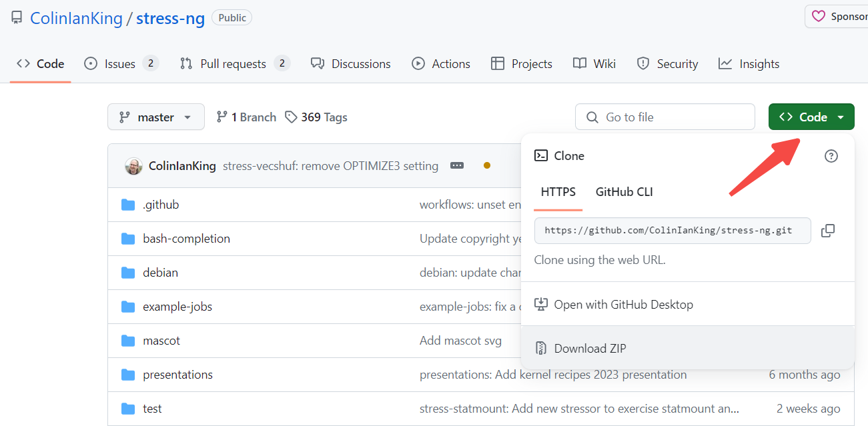Open the Issues tab
This screenshot has height=426, width=868.
tap(121, 64)
